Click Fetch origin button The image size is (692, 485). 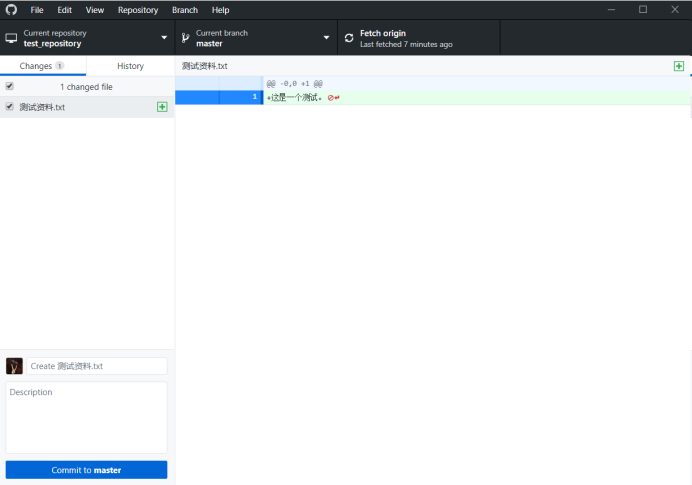[419, 38]
